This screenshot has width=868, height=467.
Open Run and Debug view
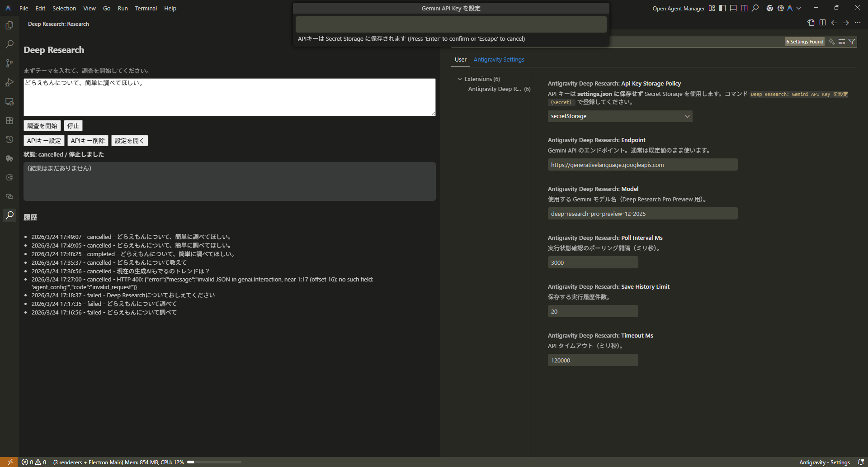pyautogui.click(x=9, y=82)
